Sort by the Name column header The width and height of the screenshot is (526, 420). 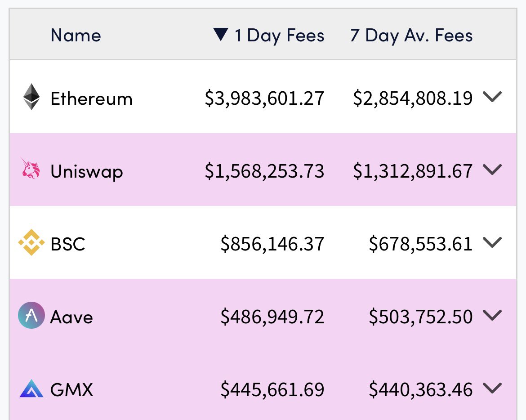[76, 35]
